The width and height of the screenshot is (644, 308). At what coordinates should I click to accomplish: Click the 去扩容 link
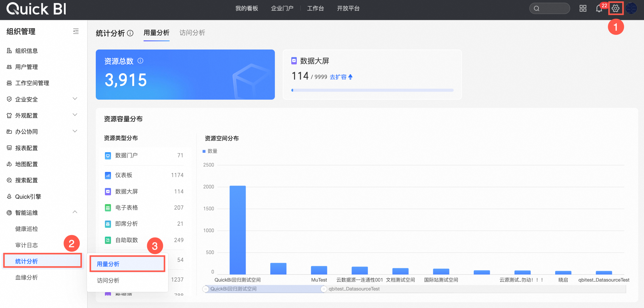click(341, 77)
